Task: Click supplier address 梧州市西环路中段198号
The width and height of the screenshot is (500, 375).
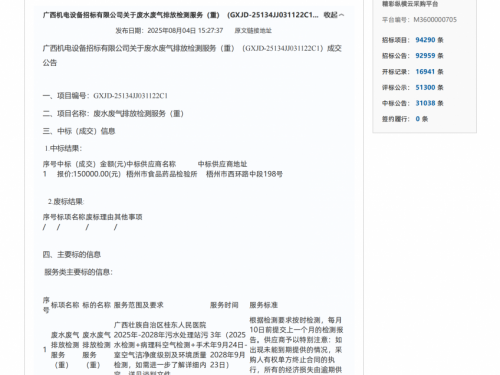Action: pyautogui.click(x=244, y=174)
